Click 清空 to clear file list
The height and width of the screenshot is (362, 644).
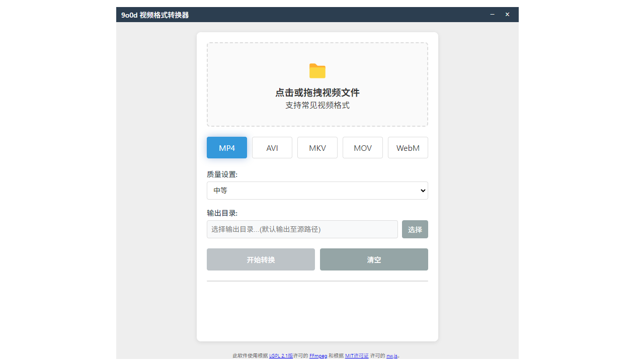(x=374, y=259)
